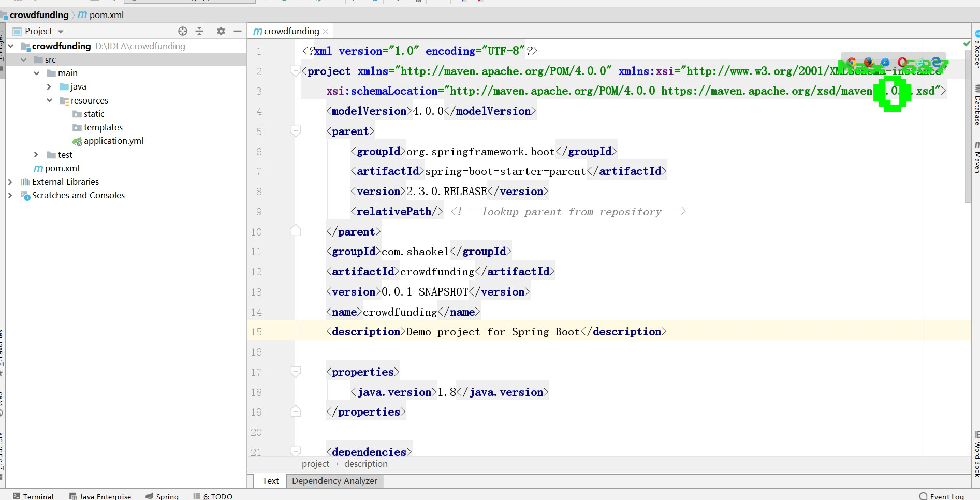Click the green inspection checkmark icon
This screenshot has height=500, width=980.
[x=967, y=44]
